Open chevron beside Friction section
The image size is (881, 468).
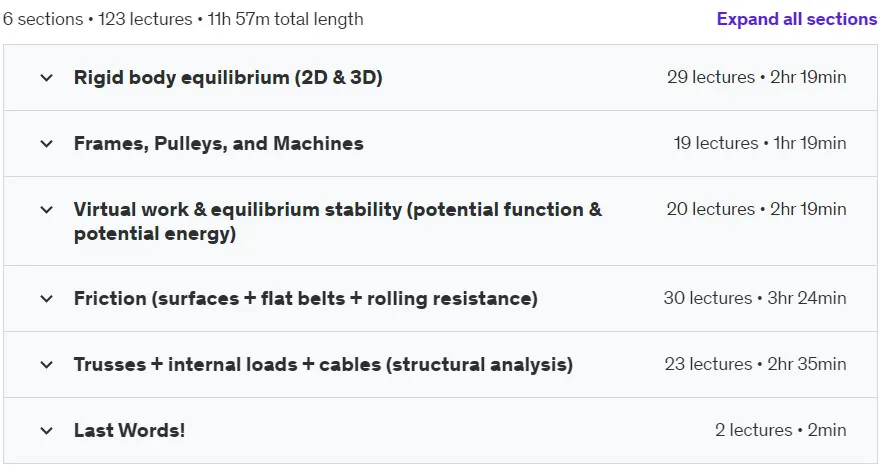[x=47, y=299]
